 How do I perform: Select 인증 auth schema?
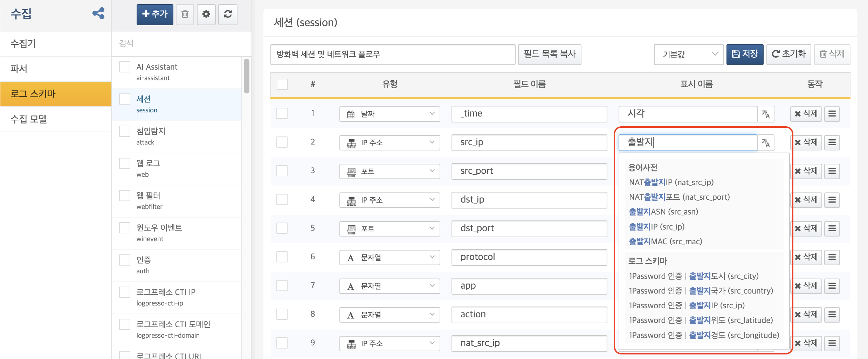[x=177, y=265]
